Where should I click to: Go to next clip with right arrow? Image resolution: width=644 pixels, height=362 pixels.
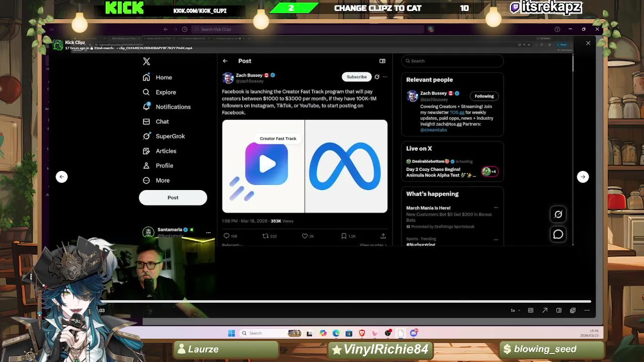point(583,176)
